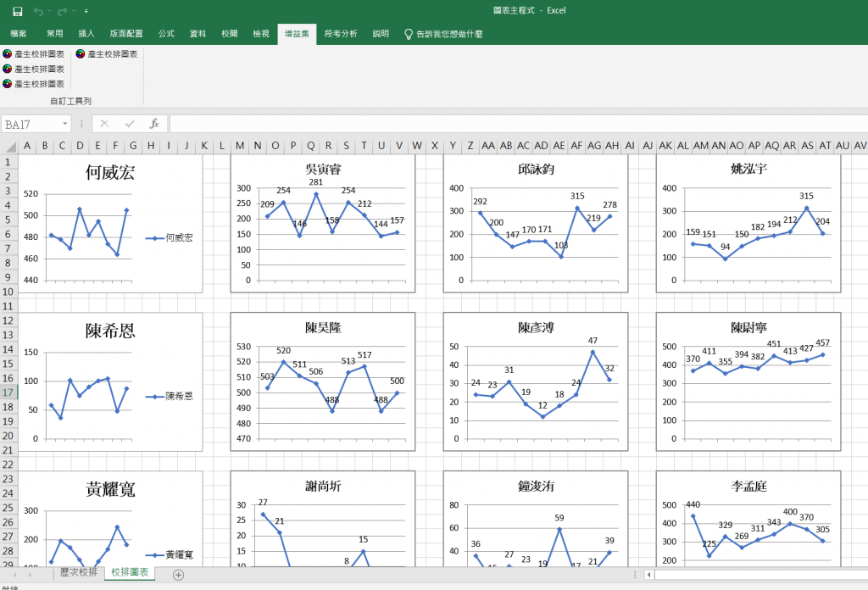Click the 281 data label in 吳寅睿 chart

click(x=315, y=182)
